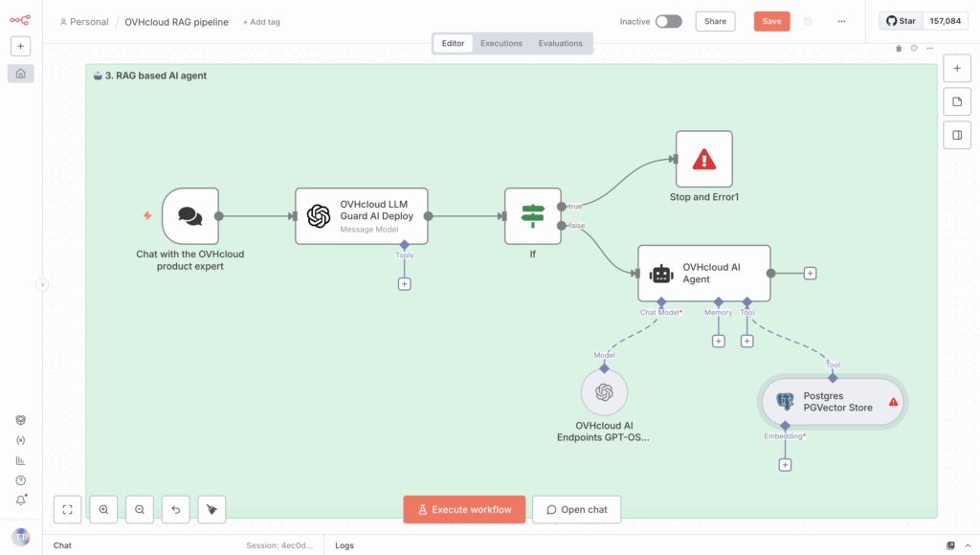Click the zoom in magnifier button
The height and width of the screenshot is (555, 980).
[x=103, y=510]
